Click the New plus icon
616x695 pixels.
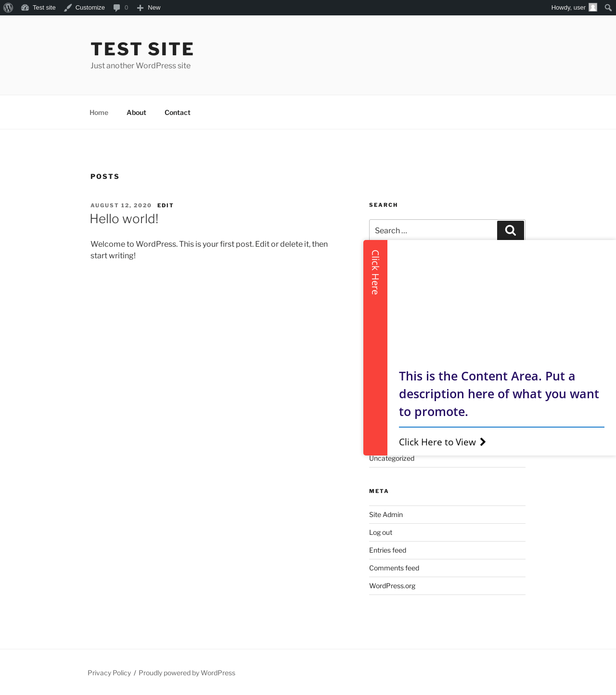pos(140,8)
